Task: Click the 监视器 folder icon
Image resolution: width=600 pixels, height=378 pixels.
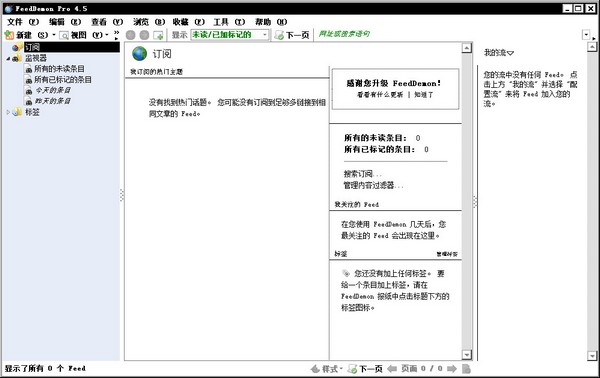Action: (17, 58)
